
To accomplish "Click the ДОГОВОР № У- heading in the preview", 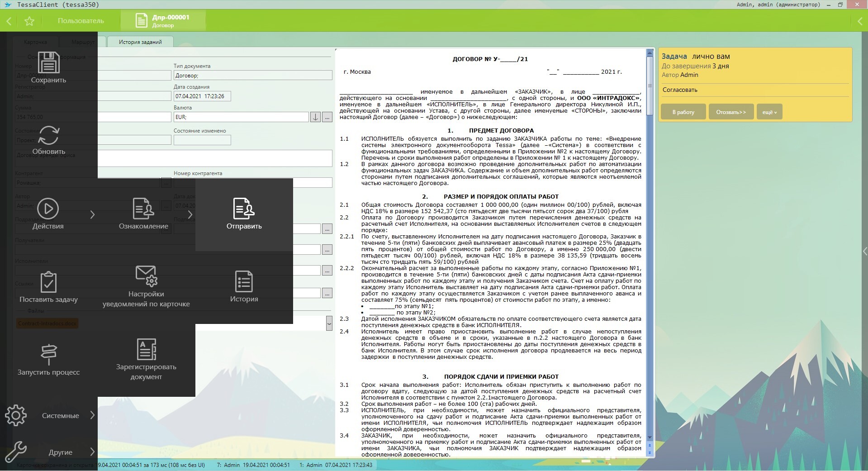I will [490, 59].
